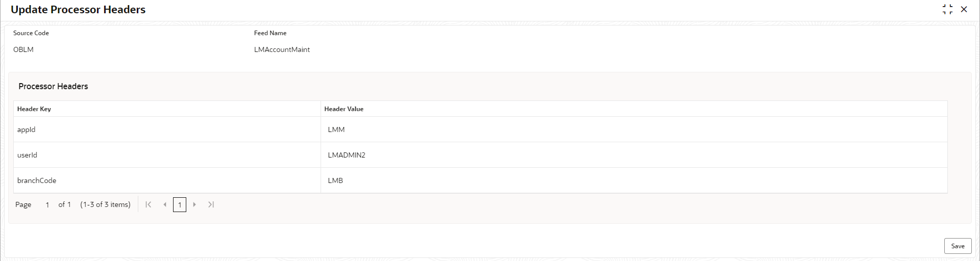Select the appId header key cell
Viewport: 980px width, 261px height.
(x=167, y=129)
